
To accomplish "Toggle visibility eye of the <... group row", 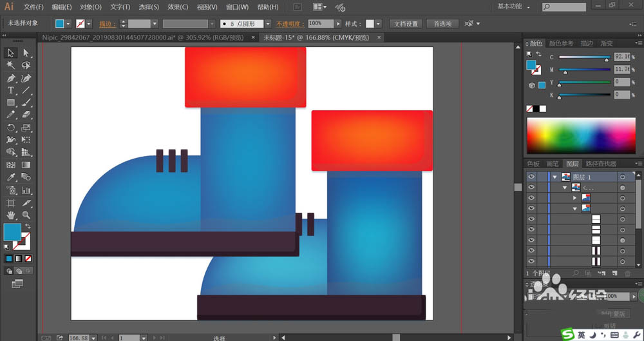I will 531,188.
